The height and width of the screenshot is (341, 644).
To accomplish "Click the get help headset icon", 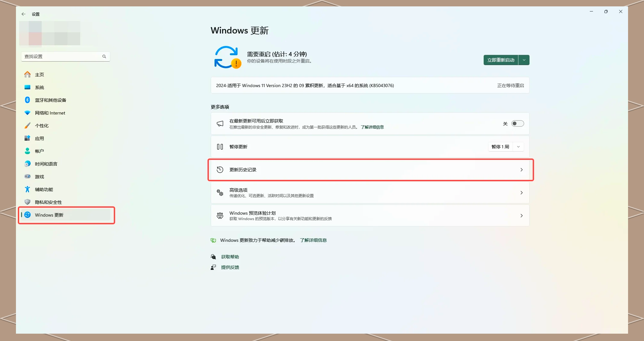I will (x=213, y=257).
